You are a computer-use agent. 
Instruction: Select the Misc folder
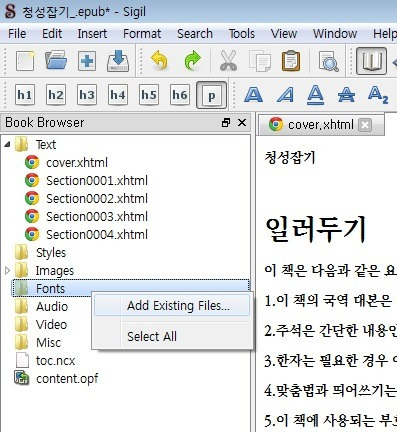[49, 343]
